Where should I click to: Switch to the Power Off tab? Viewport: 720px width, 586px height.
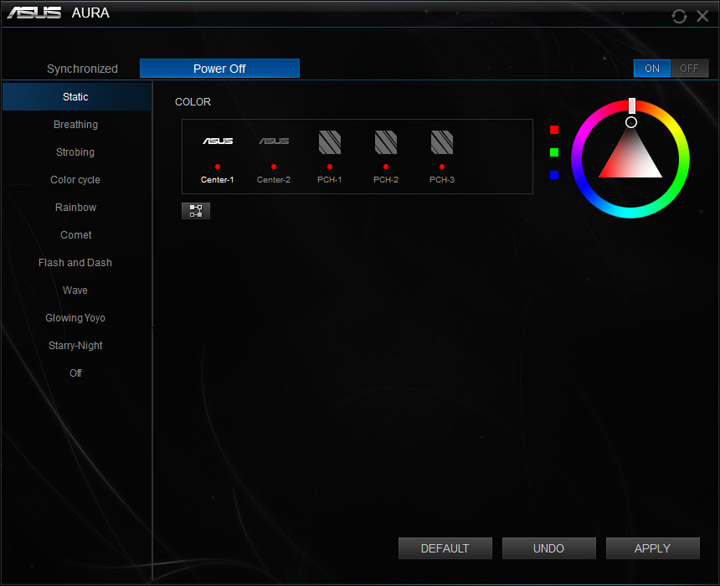click(219, 68)
